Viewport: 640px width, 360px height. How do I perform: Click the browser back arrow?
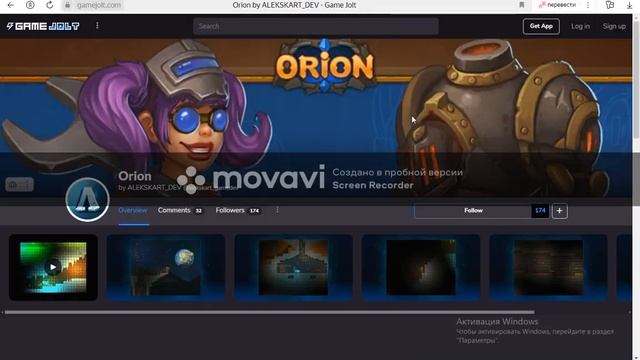[11, 5]
